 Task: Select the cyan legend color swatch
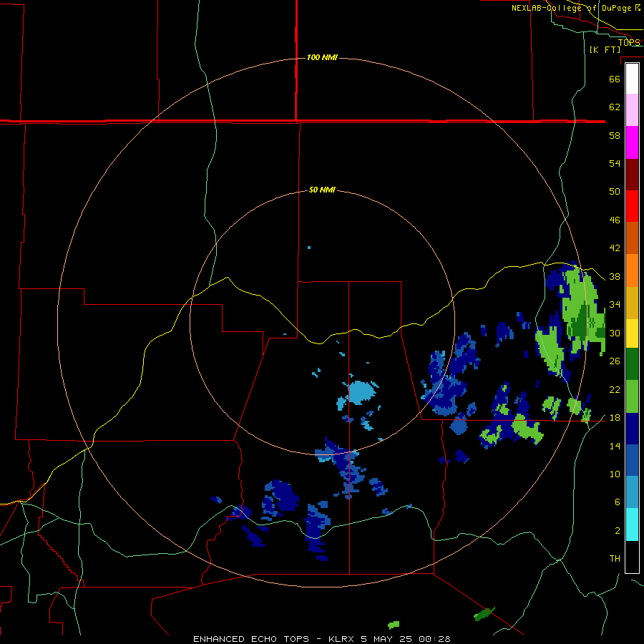pos(632,525)
